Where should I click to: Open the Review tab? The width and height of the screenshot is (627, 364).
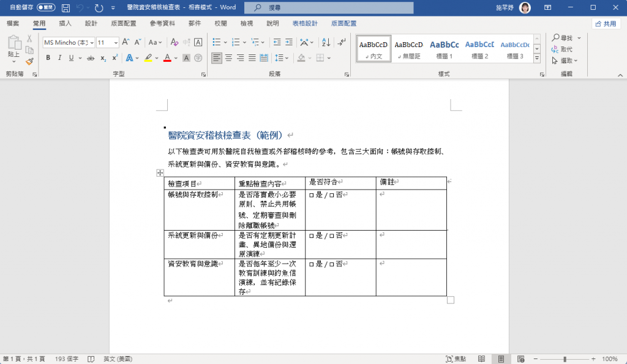pyautogui.click(x=220, y=23)
